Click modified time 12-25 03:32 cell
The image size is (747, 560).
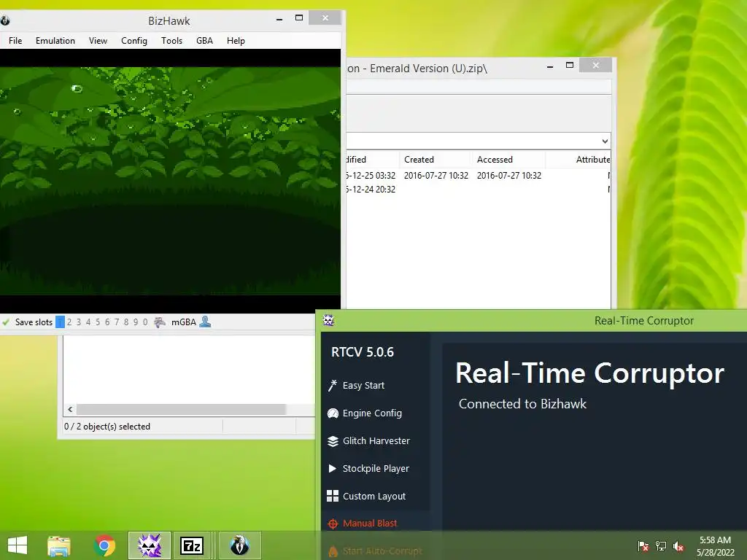[371, 175]
